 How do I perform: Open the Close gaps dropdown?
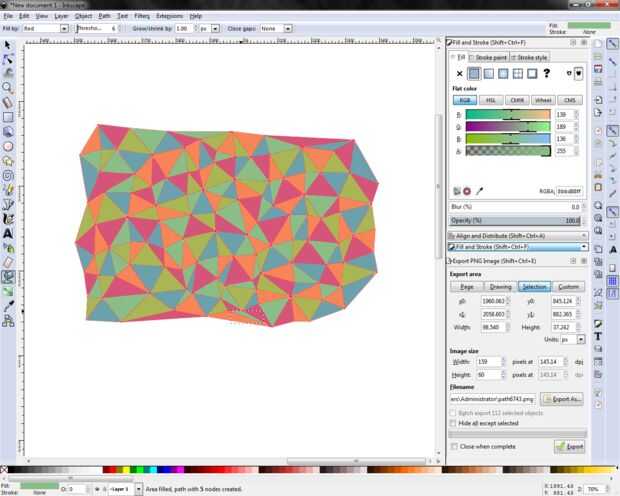288,28
